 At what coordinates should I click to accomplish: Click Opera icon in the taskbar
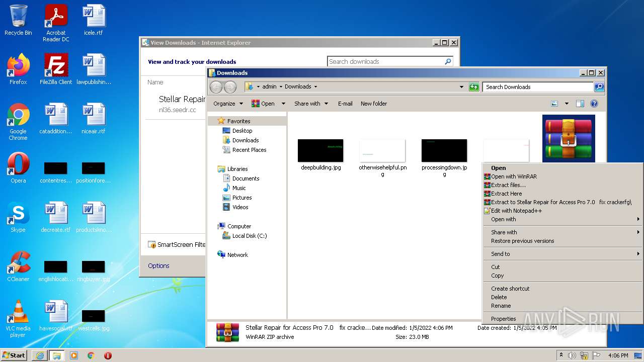[108, 355]
